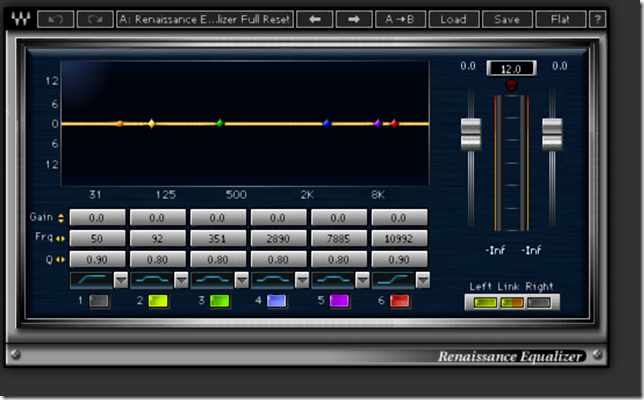Open the Load menu
The image size is (644, 400).
click(453, 19)
